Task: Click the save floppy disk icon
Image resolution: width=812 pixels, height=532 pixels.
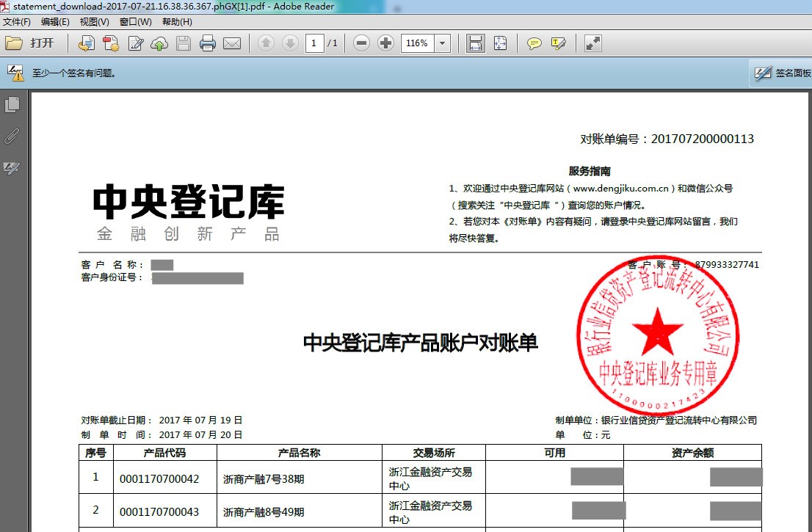Action: point(184,43)
